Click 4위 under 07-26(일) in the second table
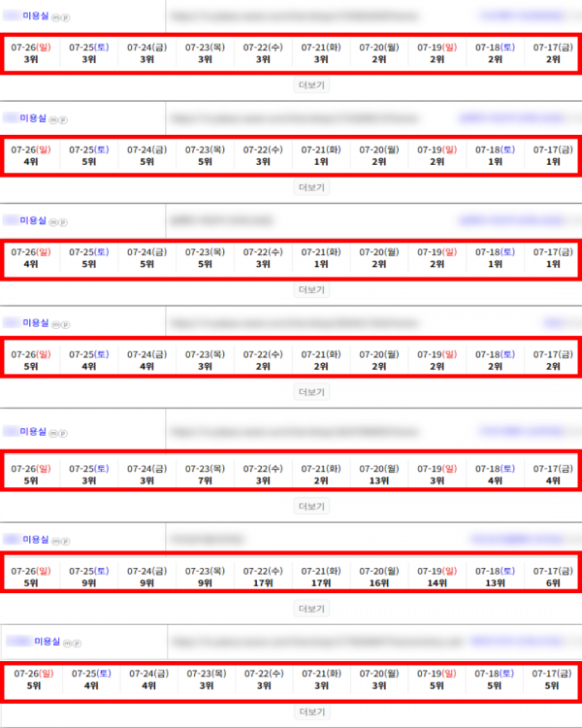 click(x=31, y=161)
